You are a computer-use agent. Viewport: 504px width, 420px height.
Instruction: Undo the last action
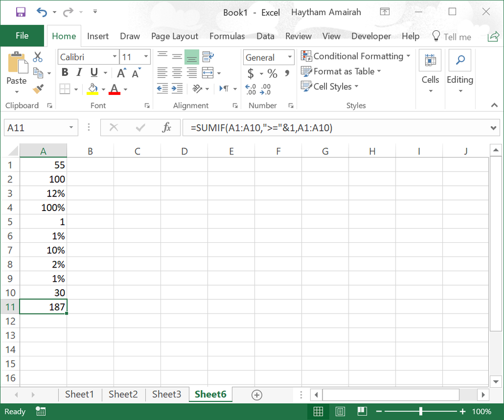(x=42, y=12)
